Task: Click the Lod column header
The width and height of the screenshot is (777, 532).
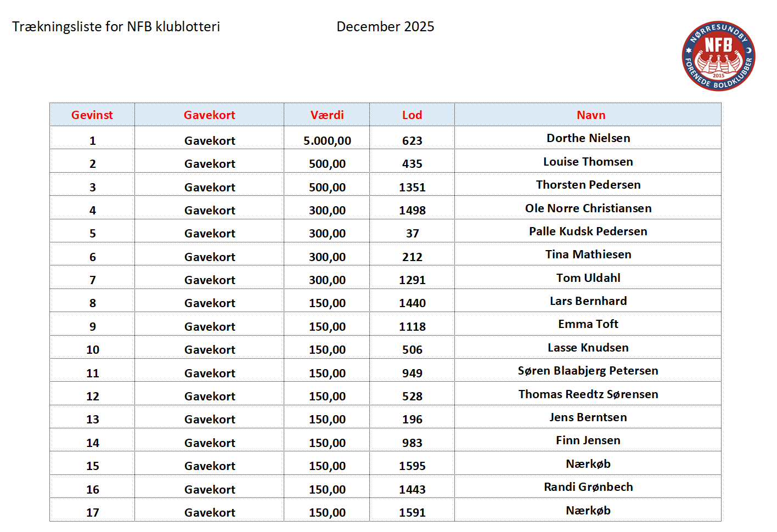Action: pyautogui.click(x=412, y=115)
